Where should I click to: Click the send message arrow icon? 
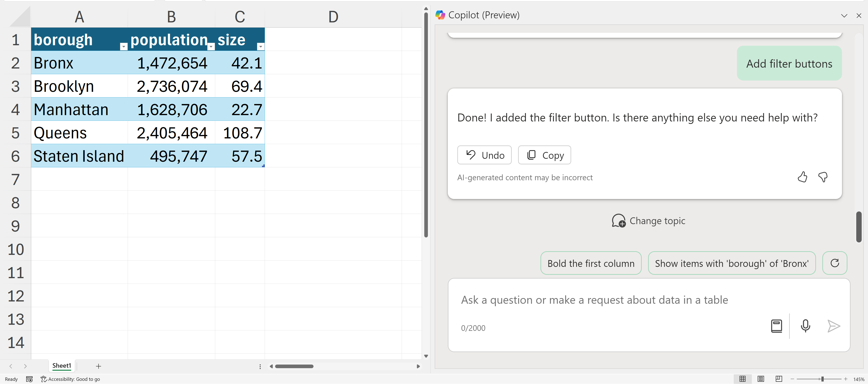(x=834, y=326)
